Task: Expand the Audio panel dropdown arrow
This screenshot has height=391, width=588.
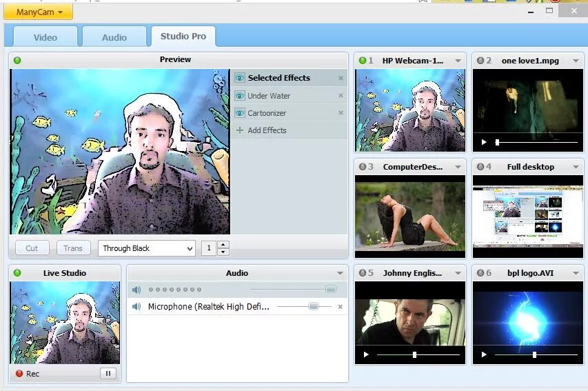Action: [x=340, y=273]
